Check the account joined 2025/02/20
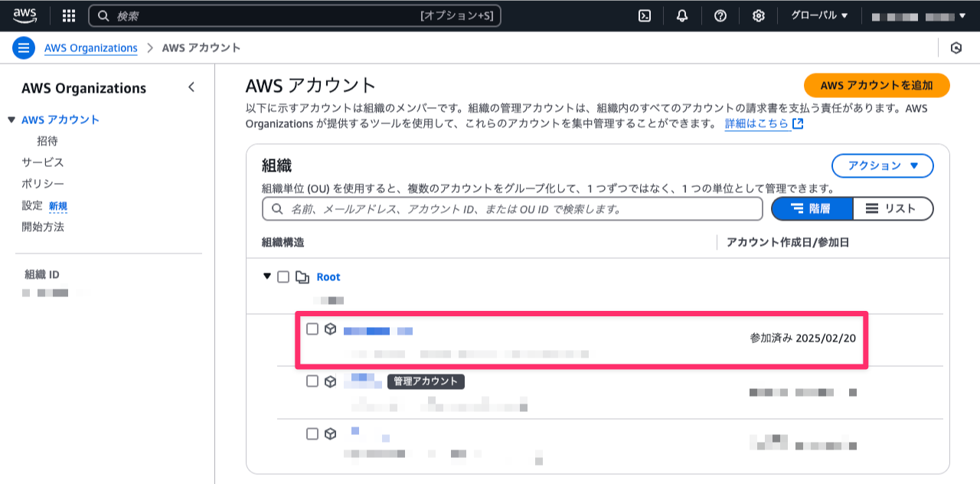The image size is (980, 484). pyautogui.click(x=312, y=329)
